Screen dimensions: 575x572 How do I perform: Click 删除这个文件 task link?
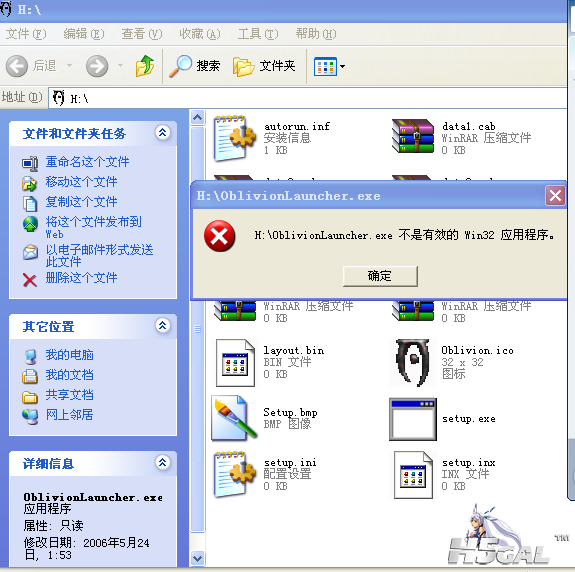coord(81,278)
